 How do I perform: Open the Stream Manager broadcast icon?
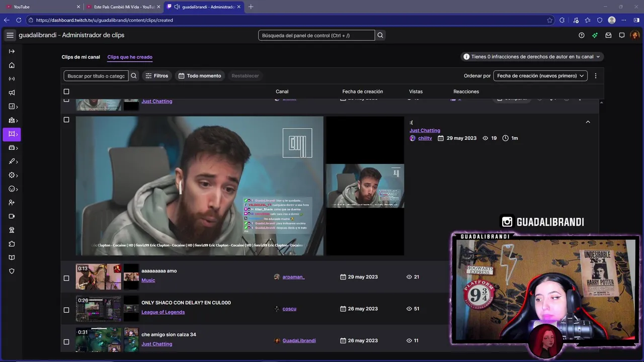point(12,79)
